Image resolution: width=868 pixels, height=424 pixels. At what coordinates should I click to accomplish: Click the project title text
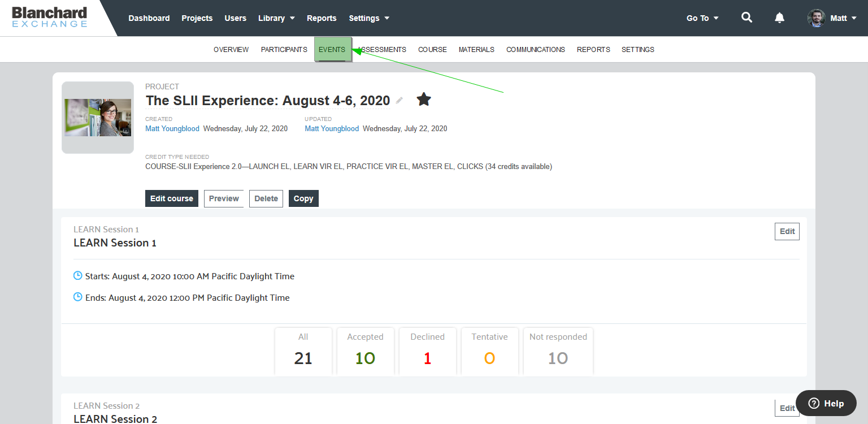268,101
